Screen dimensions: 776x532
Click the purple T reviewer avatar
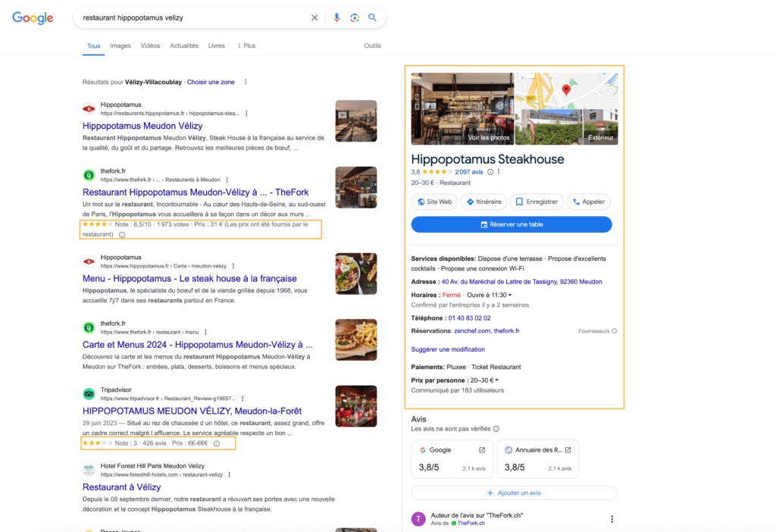pos(418,518)
